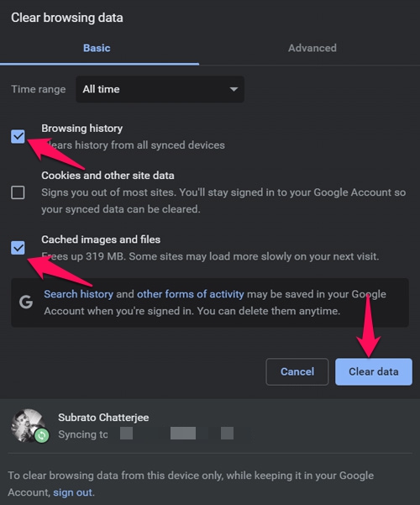Open the Time range dropdown showing All time

(160, 89)
